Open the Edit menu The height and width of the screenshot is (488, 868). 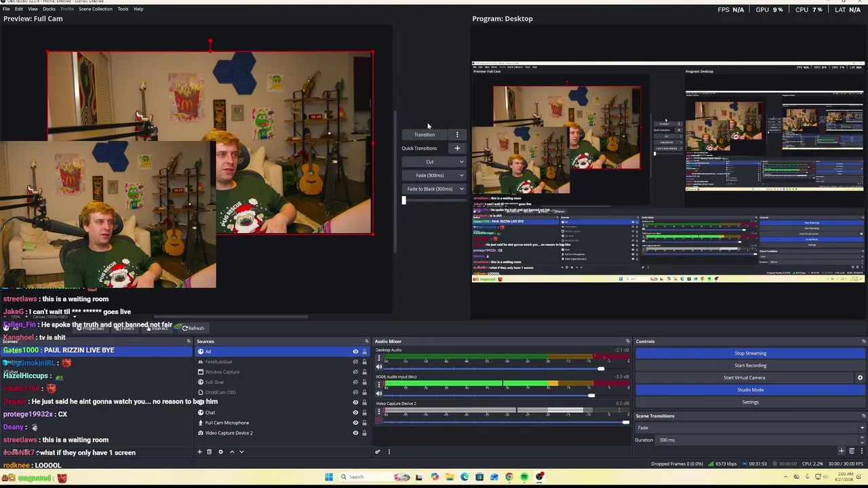19,9
